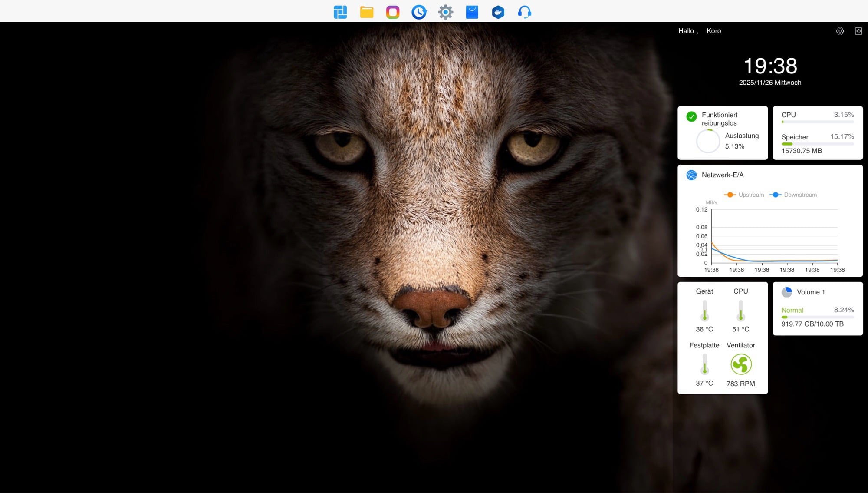Screen dimensions: 868x493
Task: Click the CPU usage progress bar
Action: 818,122
